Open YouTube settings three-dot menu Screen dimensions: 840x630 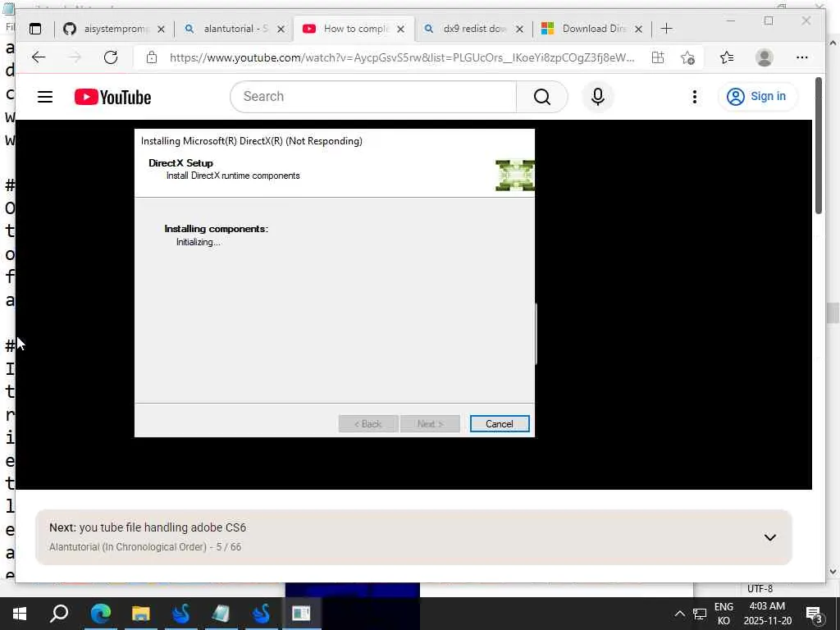coord(694,97)
